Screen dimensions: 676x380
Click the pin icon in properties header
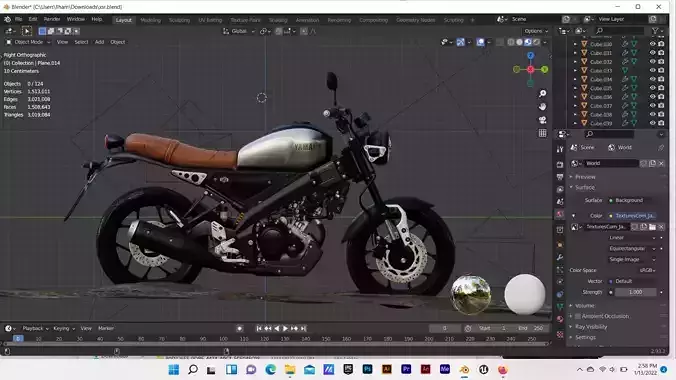click(661, 148)
